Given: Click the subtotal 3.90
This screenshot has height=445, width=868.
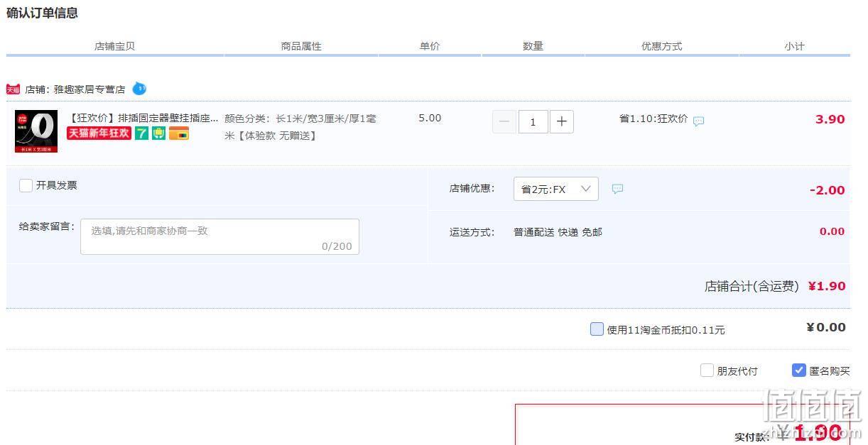Looking at the screenshot, I should [830, 119].
